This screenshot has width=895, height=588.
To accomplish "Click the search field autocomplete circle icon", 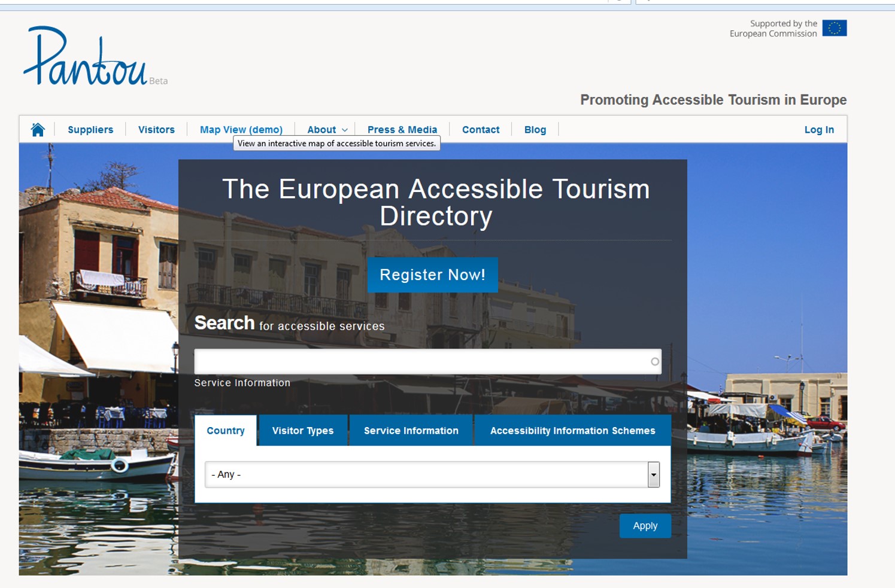I will (655, 361).
